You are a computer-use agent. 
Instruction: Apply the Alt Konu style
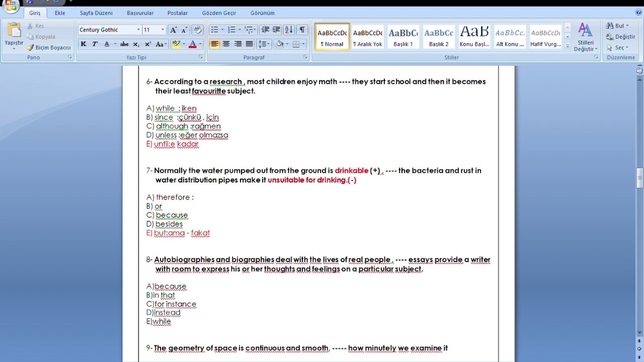click(510, 37)
